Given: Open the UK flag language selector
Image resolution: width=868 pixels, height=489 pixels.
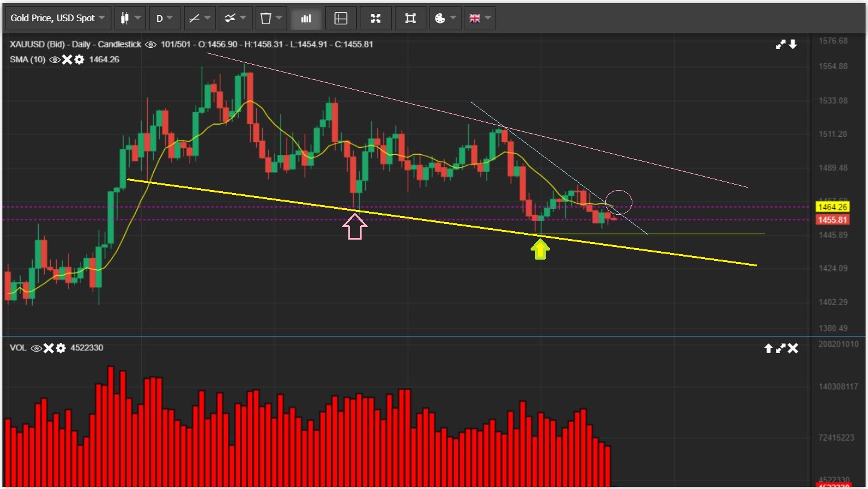Looking at the screenshot, I should pos(480,18).
